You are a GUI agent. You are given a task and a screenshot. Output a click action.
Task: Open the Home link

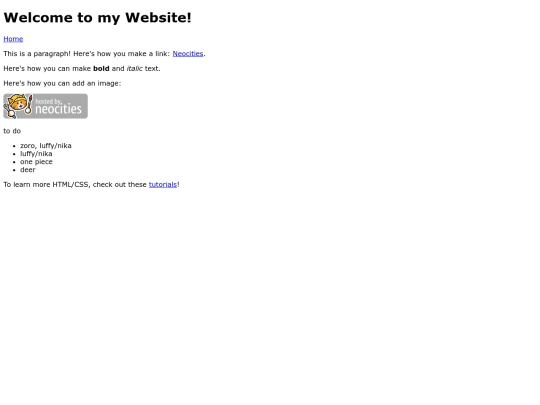[x=13, y=39]
